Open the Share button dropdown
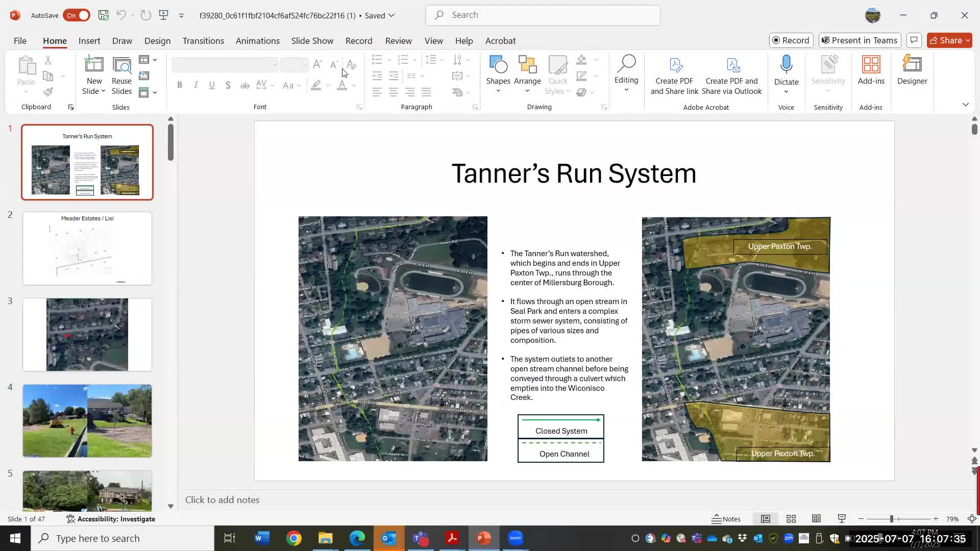The image size is (980, 551). pos(968,40)
